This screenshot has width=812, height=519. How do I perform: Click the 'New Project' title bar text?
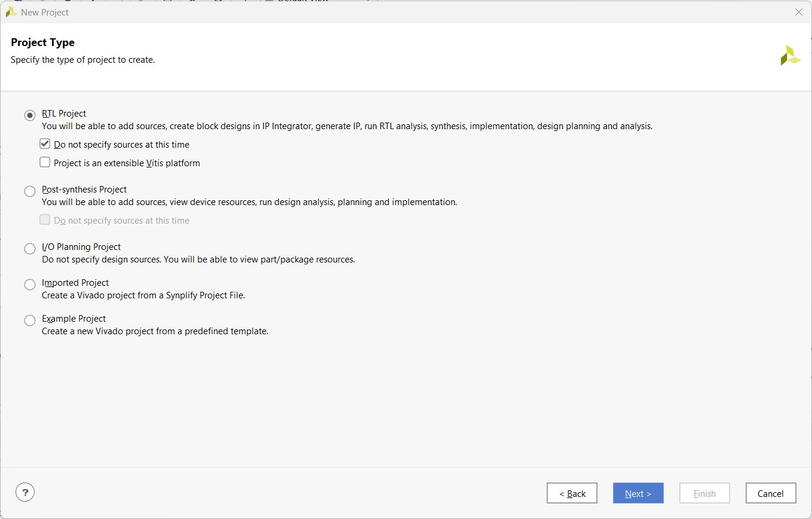point(45,12)
